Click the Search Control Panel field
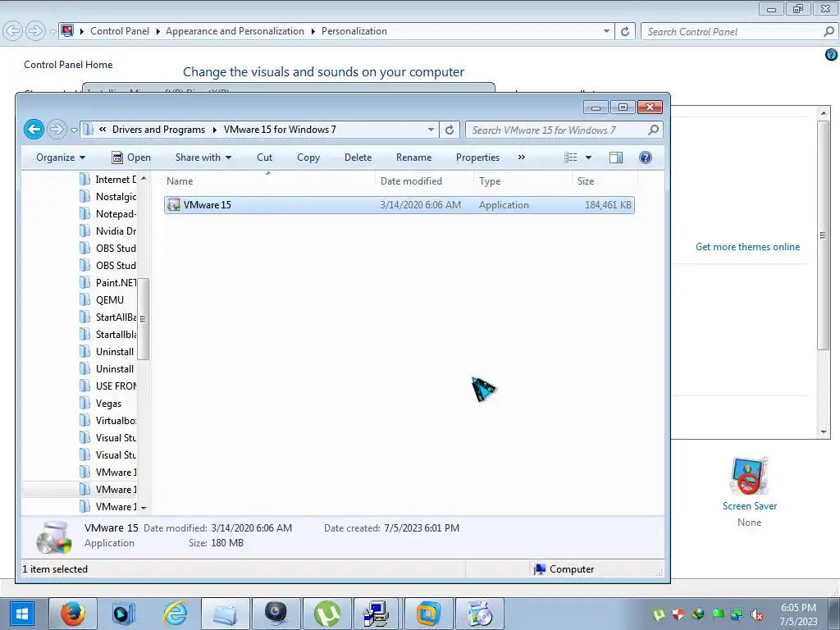840x630 pixels. click(739, 32)
